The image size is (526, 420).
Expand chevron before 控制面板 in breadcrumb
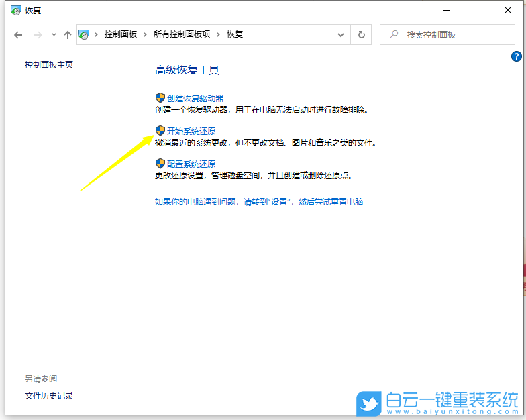tap(97, 34)
